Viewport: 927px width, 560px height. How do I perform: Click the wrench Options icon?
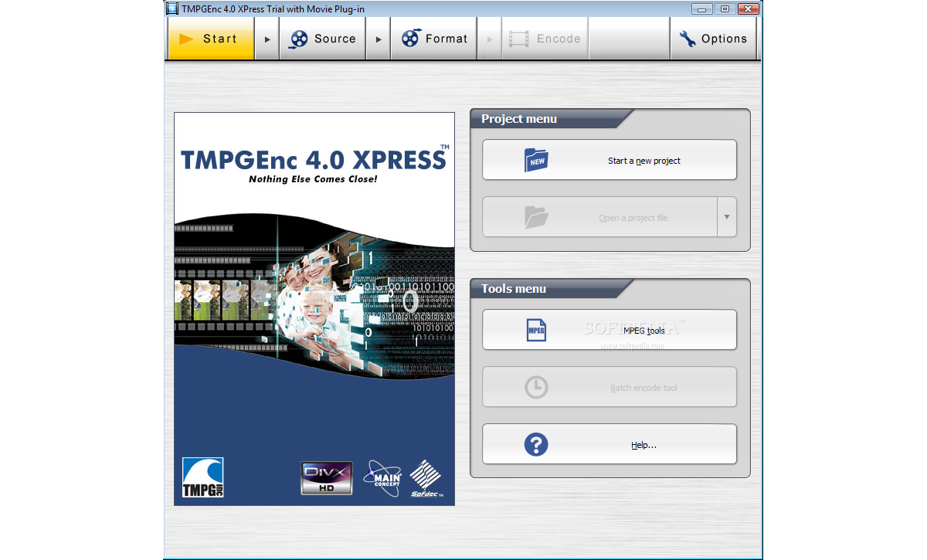click(x=688, y=39)
